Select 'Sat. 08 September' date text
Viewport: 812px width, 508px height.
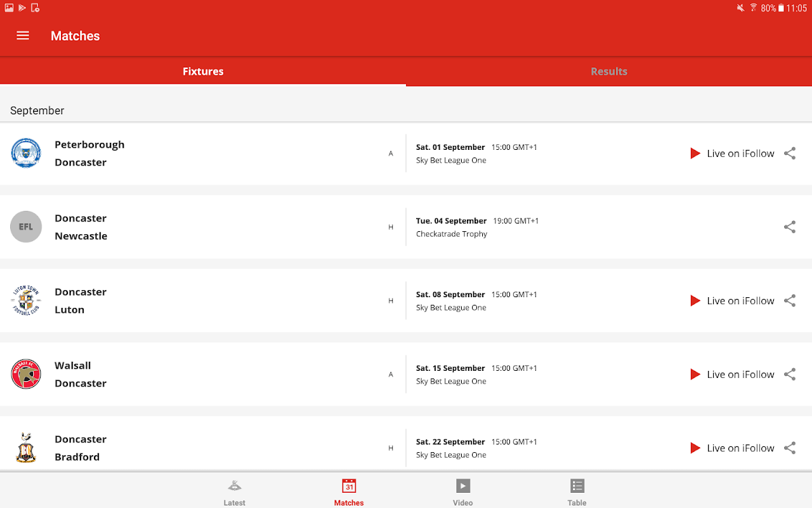(450, 294)
